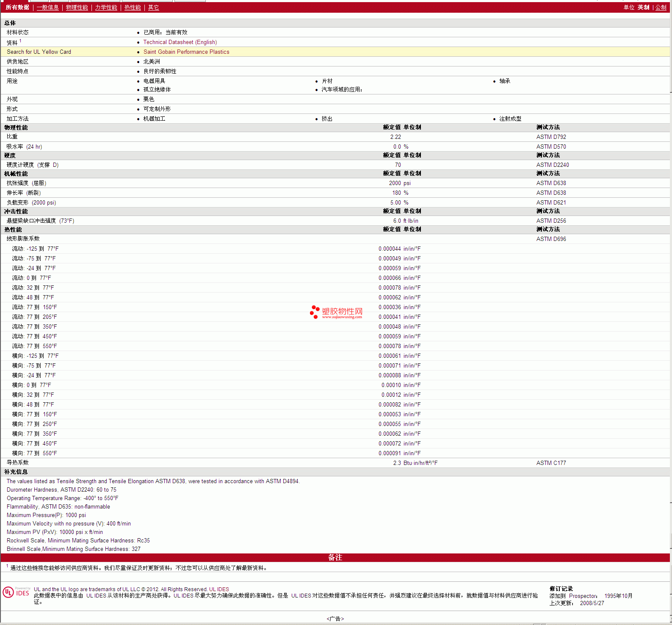Switch to the 物理性能 tab
672x625 pixels.
click(77, 8)
